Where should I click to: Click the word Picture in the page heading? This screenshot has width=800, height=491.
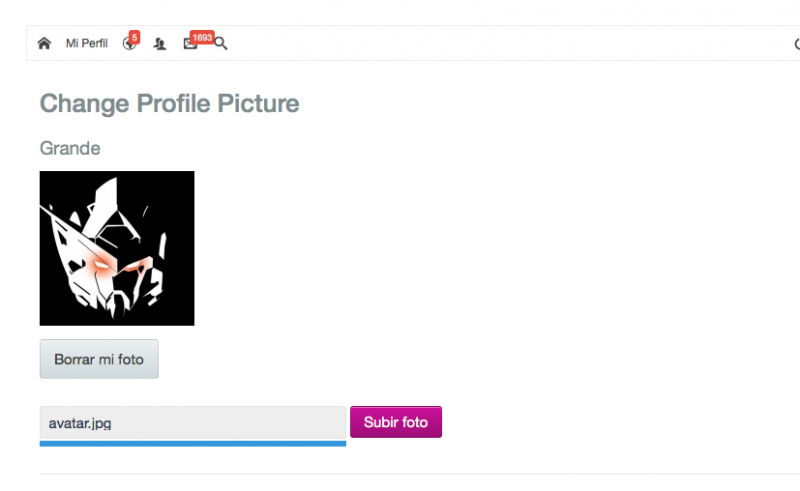pyautogui.click(x=259, y=104)
